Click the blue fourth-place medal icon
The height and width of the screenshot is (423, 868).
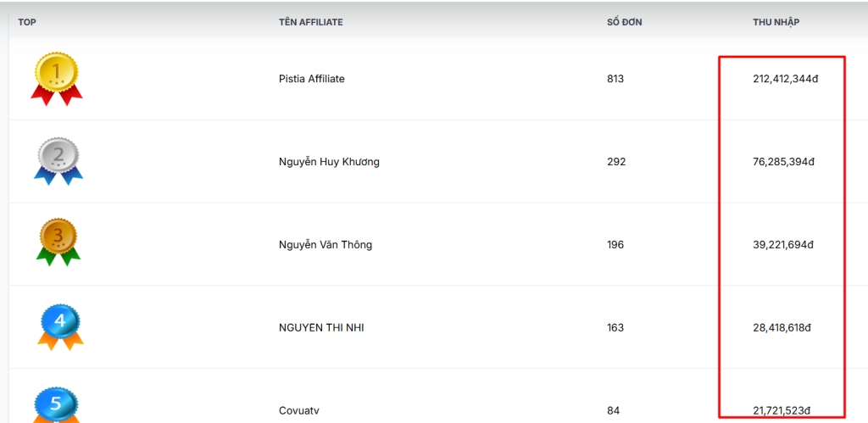coord(59,326)
